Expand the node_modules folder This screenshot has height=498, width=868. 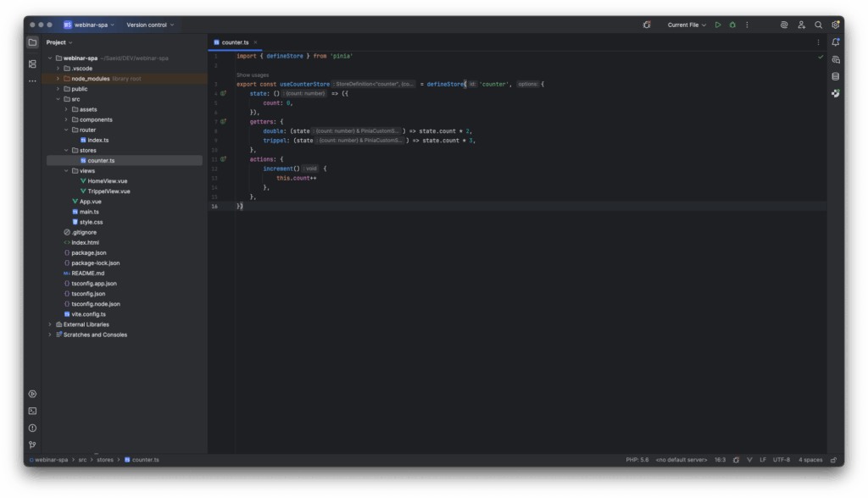point(58,78)
